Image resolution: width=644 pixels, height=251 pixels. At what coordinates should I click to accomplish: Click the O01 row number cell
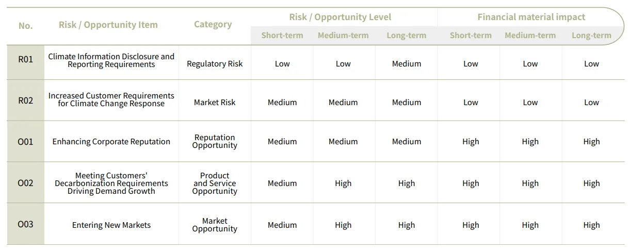click(x=25, y=142)
